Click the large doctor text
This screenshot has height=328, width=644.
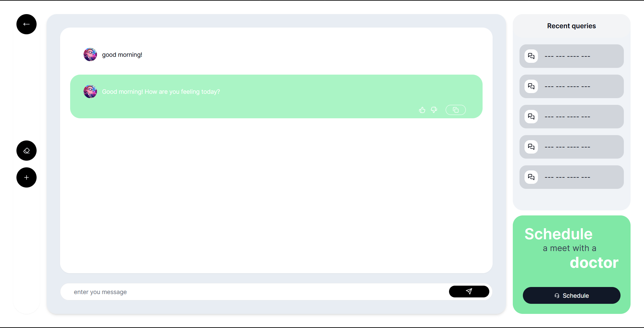coord(594,262)
